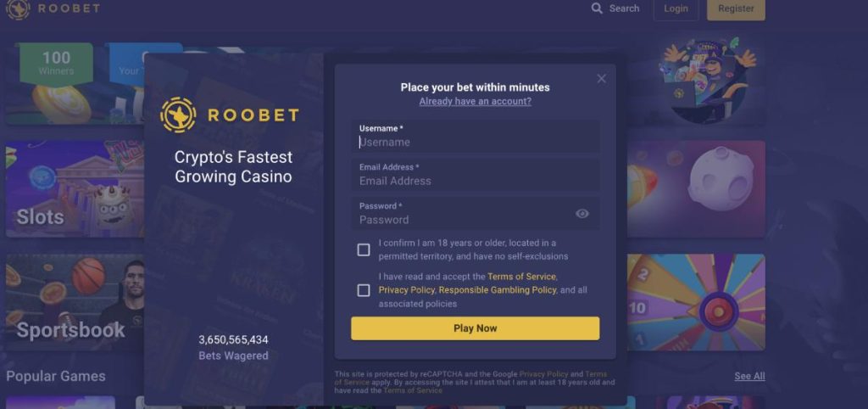This screenshot has height=409, width=868.
Task: Open the Responsible Gambling Policy link
Action: (x=497, y=290)
